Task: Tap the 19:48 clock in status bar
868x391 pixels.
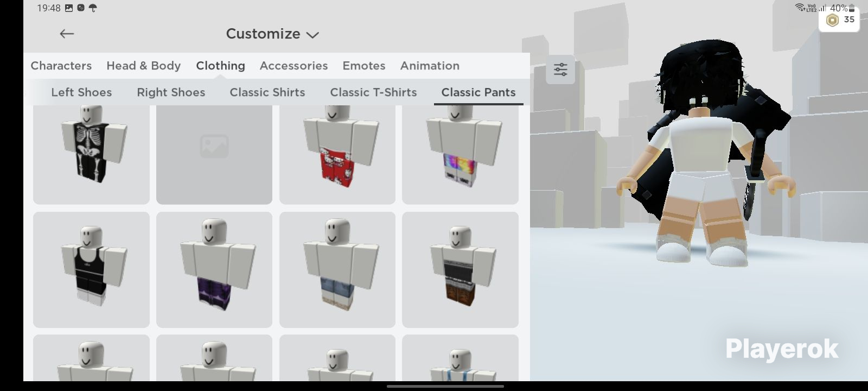Action: coord(49,8)
